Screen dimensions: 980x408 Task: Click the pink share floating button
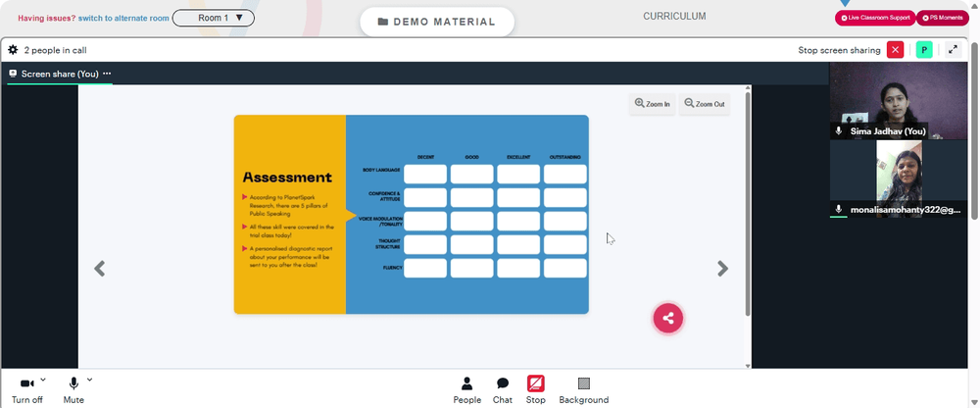(668, 318)
